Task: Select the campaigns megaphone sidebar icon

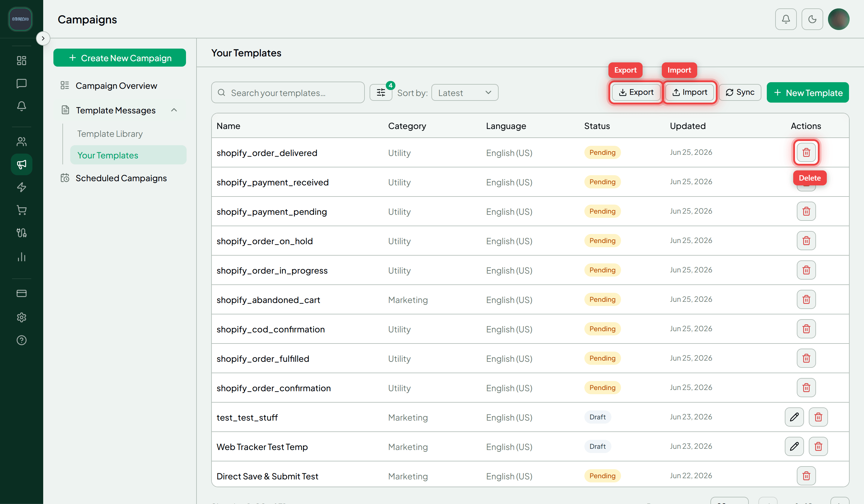Action: 22,165
